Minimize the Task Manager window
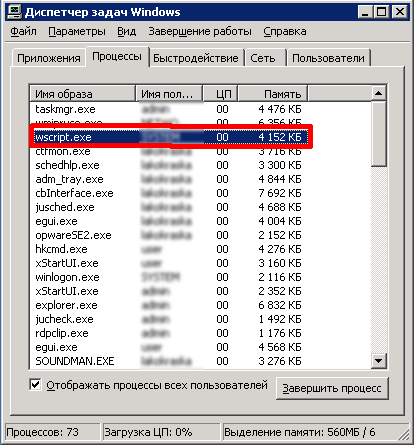414x445 pixels. pyautogui.click(x=366, y=12)
